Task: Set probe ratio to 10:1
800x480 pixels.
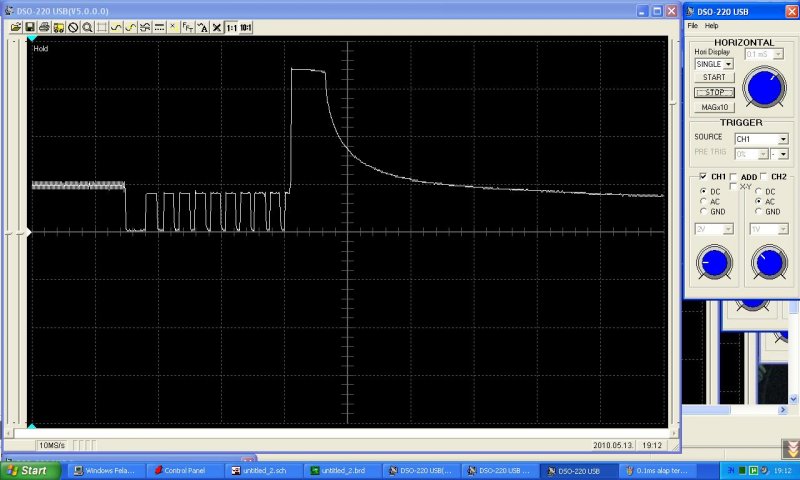Action: (x=246, y=28)
